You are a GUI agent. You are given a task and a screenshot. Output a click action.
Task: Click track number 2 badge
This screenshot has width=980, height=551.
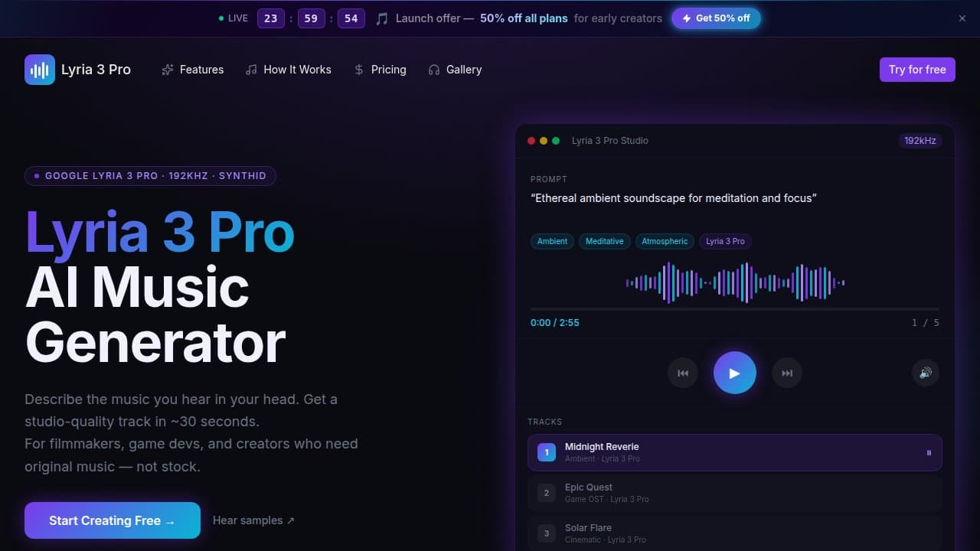coord(547,493)
